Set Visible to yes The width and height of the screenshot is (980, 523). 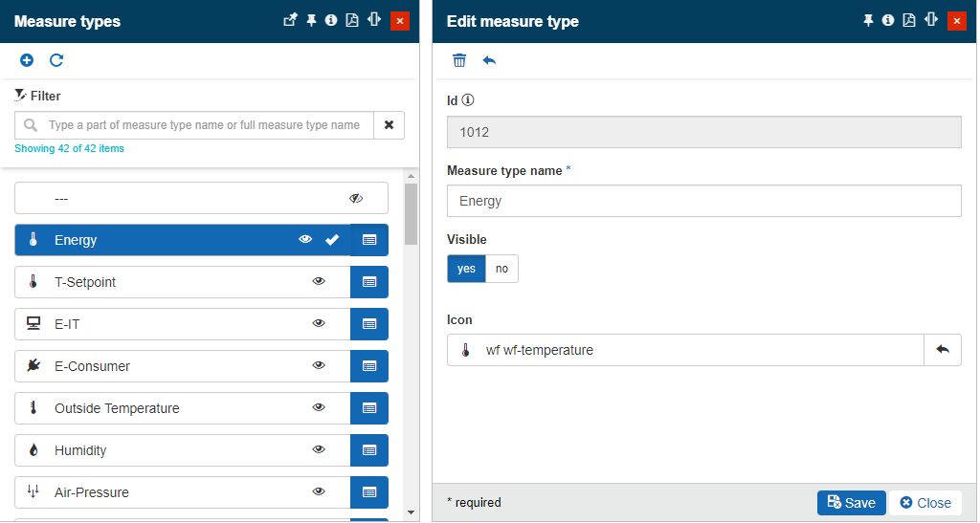tap(466, 269)
